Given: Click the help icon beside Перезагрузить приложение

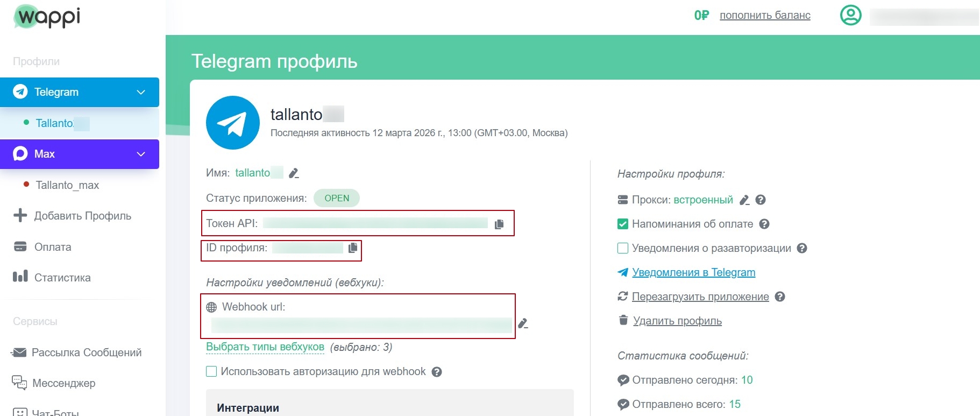Looking at the screenshot, I should tap(780, 297).
